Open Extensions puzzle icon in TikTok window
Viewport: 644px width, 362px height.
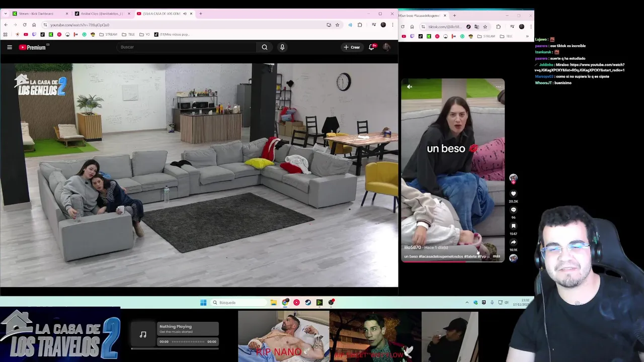click(x=498, y=27)
